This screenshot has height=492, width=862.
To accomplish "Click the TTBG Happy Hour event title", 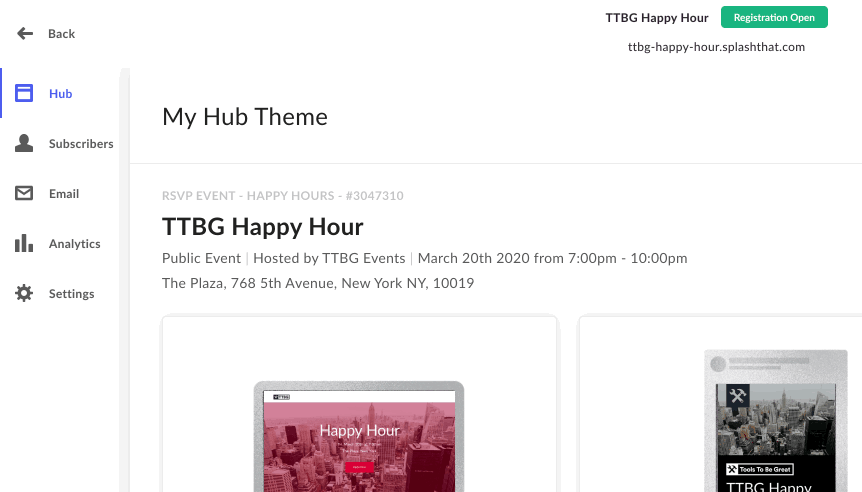I will point(263,226).
